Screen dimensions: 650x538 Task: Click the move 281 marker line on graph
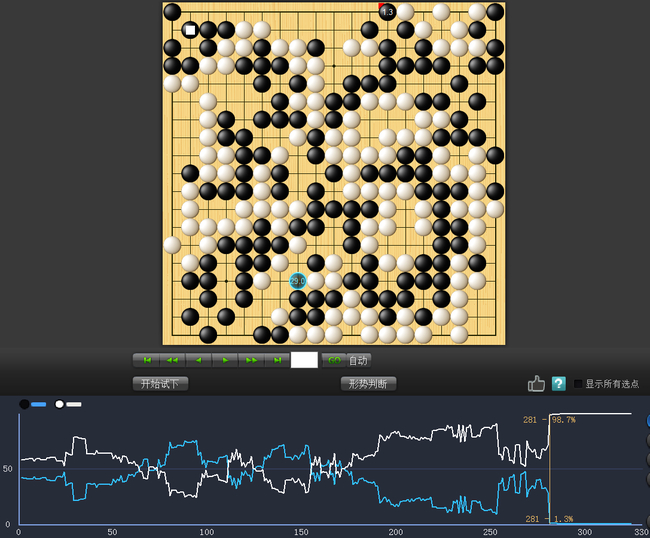550,468
